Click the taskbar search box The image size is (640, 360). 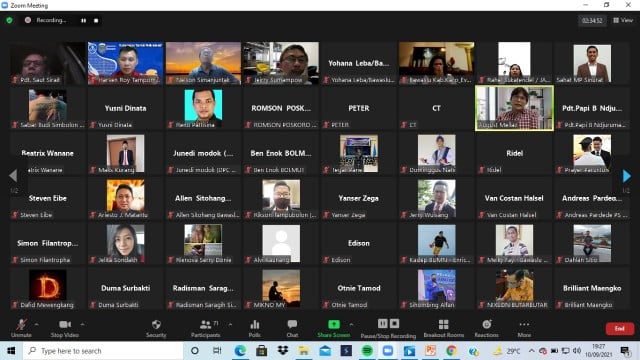(103, 351)
